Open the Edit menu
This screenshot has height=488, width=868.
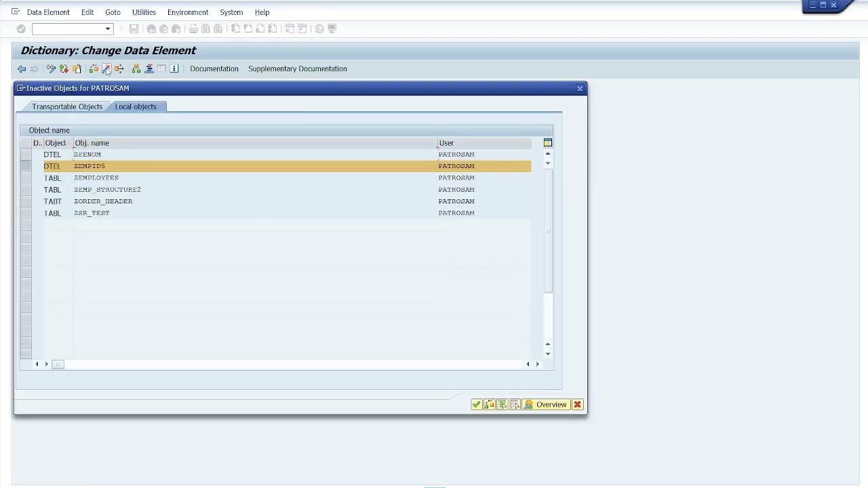(x=87, y=12)
